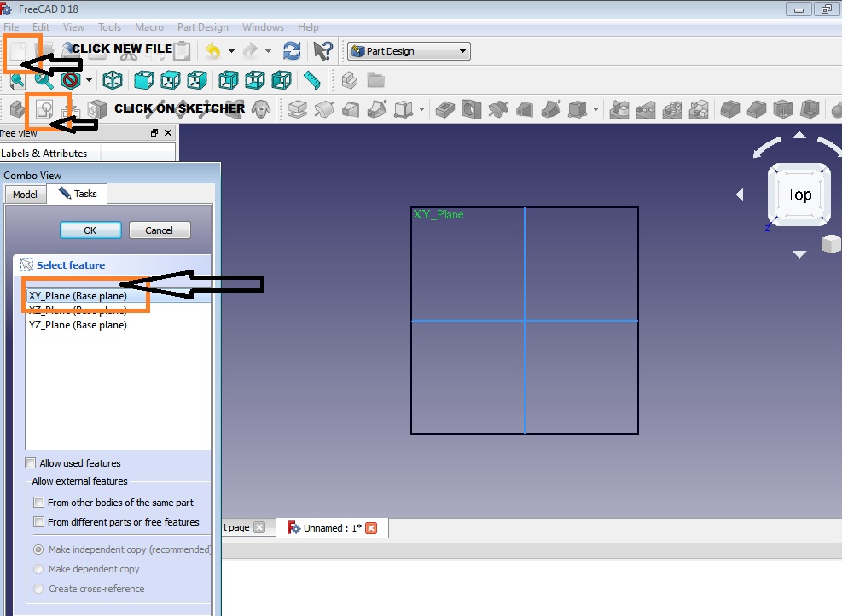
Task: Set the view to Bottom
Action: tap(255, 80)
